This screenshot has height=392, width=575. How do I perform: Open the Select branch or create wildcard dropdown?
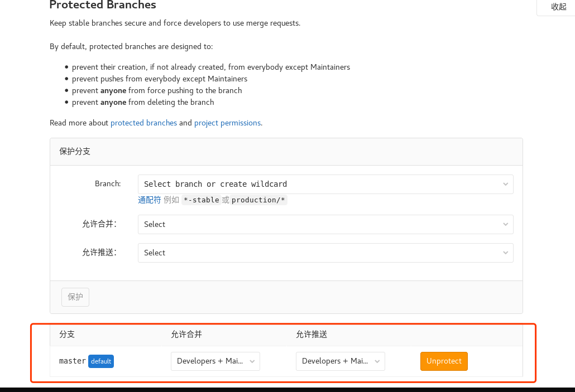pos(325,184)
